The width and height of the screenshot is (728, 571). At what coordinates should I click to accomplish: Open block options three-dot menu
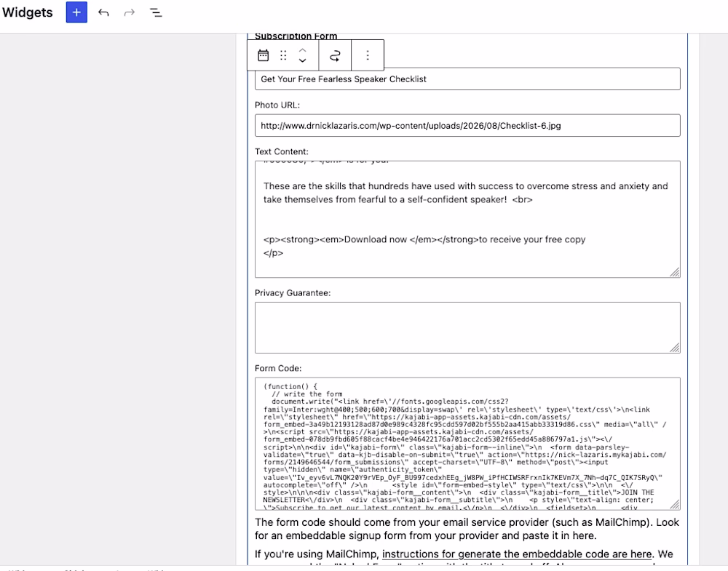368,56
